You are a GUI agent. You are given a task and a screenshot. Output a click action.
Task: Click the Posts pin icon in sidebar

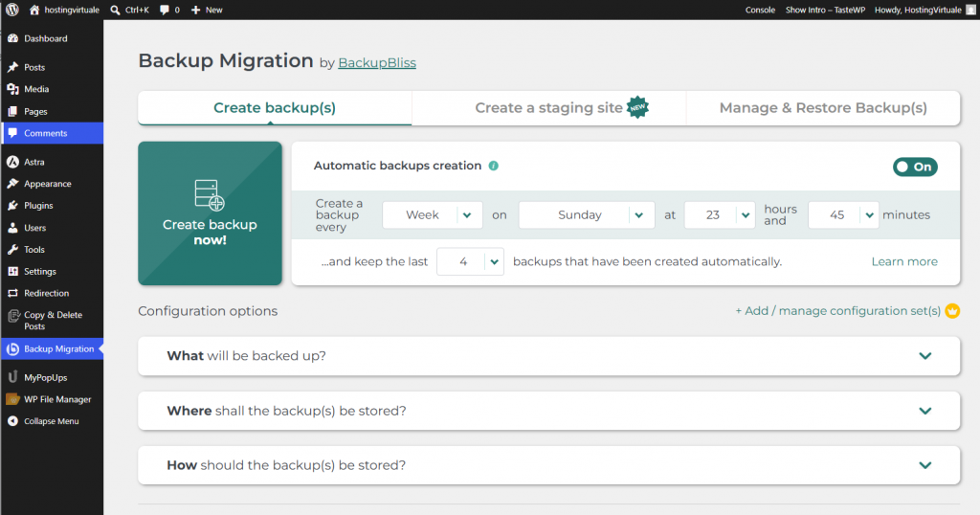point(13,67)
